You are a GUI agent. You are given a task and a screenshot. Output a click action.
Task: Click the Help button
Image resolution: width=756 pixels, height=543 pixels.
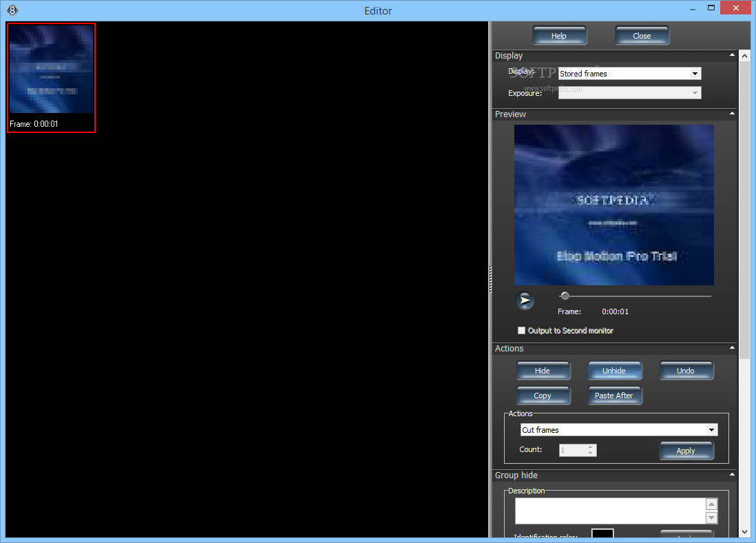tap(559, 36)
